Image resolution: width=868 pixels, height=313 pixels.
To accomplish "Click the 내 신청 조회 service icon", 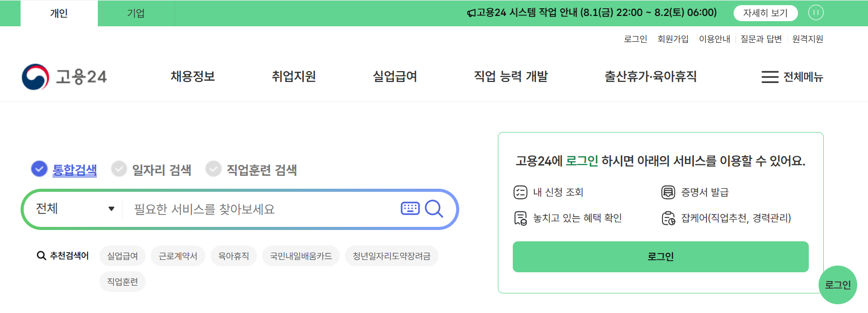I will (x=522, y=192).
